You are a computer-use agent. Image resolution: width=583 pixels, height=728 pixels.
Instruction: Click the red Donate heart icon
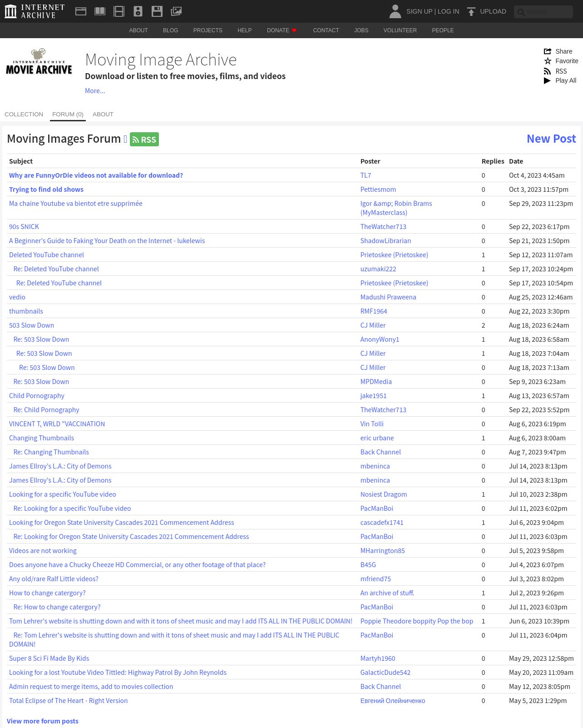294,30
